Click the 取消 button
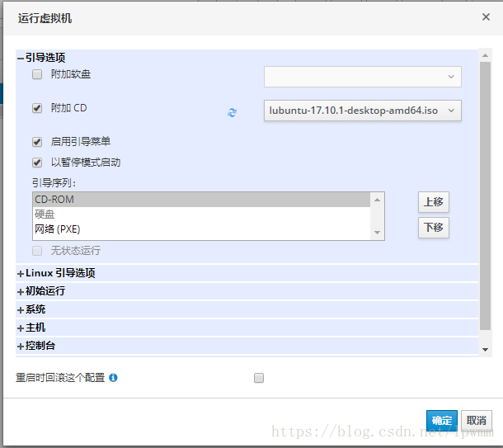 (477, 421)
